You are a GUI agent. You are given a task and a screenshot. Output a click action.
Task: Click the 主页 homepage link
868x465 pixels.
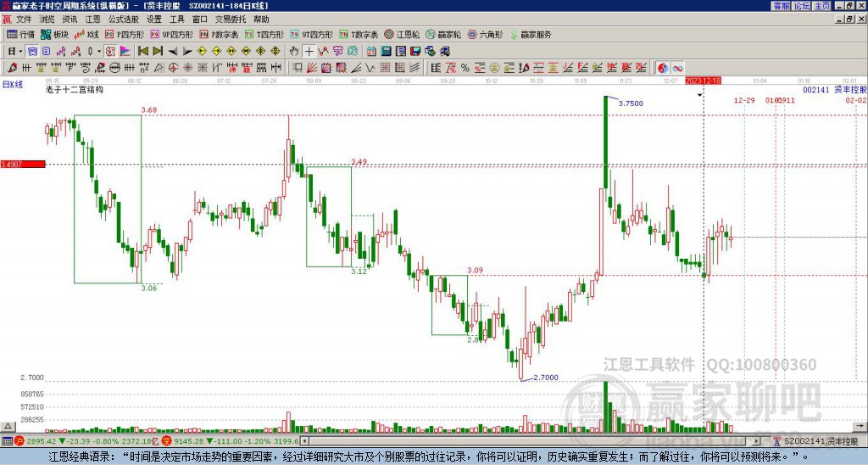[x=821, y=6]
